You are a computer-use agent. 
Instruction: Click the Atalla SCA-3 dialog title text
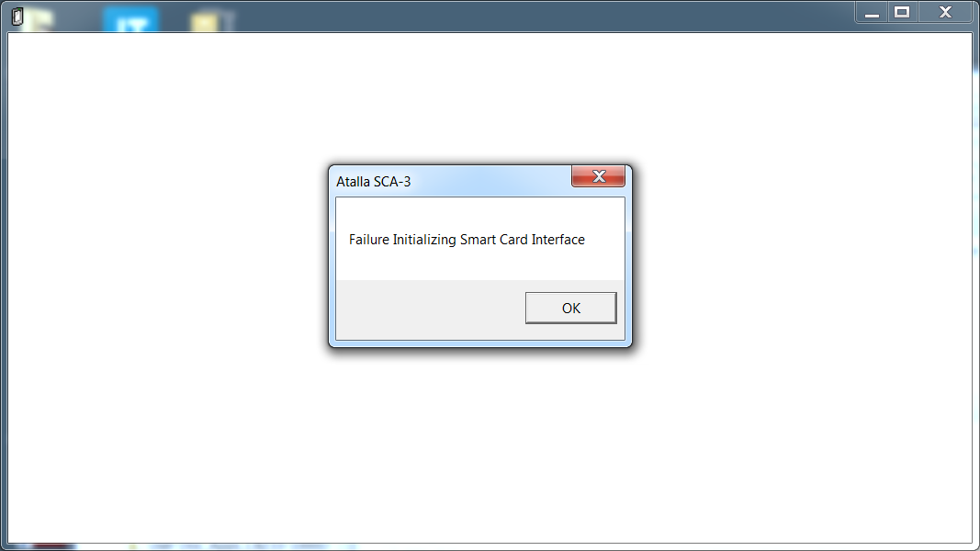pyautogui.click(x=373, y=182)
